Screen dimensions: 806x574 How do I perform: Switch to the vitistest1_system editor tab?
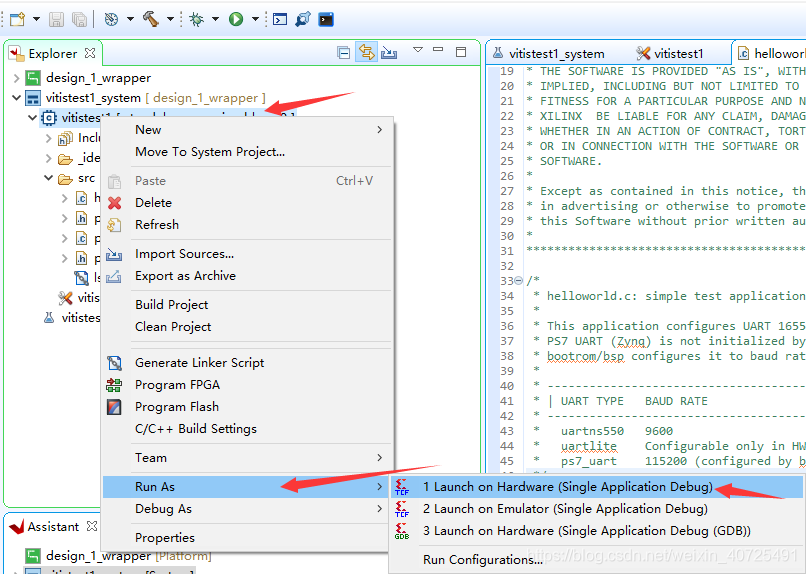pos(548,53)
